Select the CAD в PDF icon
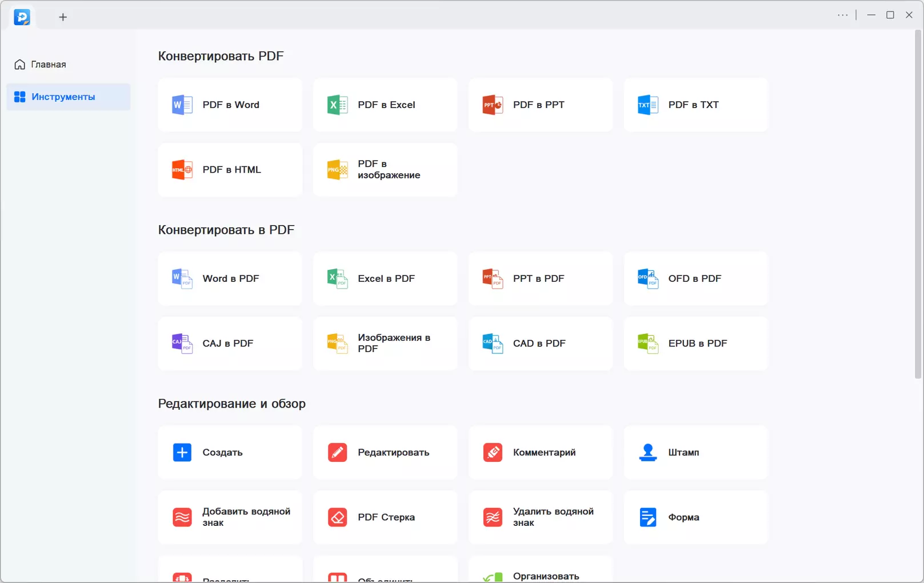Viewport: 924px width, 583px height. [493, 344]
